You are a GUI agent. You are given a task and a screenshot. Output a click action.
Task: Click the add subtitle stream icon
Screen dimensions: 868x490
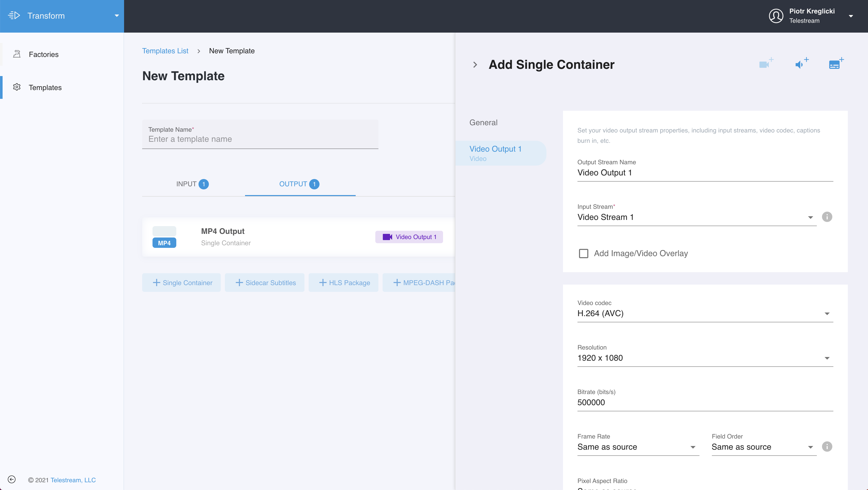pyautogui.click(x=836, y=63)
